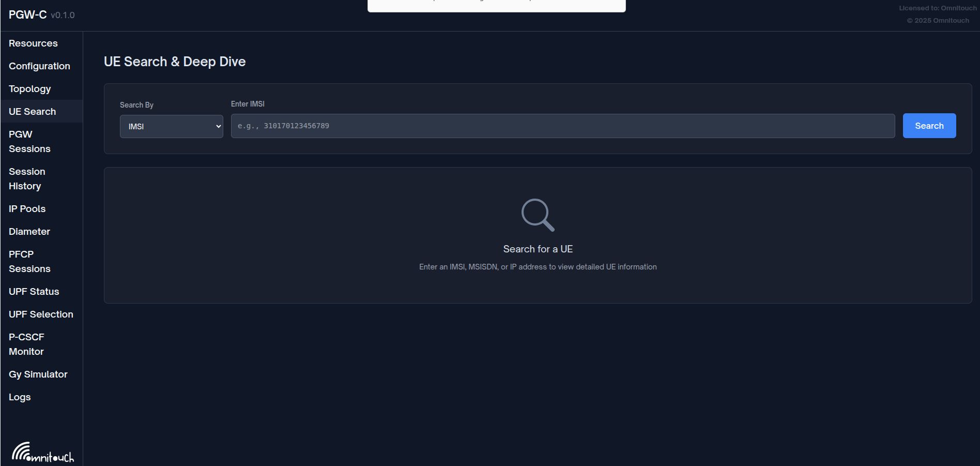Open the UPF Selection page
The height and width of the screenshot is (466, 980).
click(41, 314)
